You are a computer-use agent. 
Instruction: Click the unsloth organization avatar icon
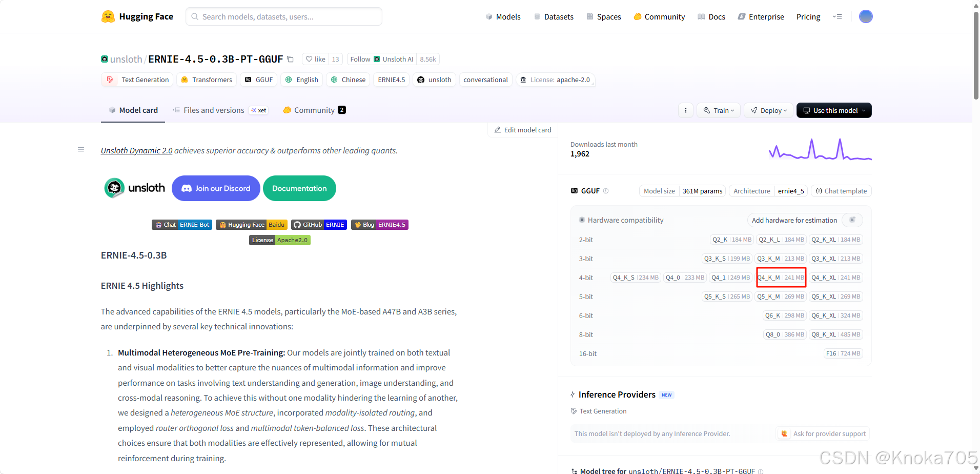pyautogui.click(x=105, y=59)
